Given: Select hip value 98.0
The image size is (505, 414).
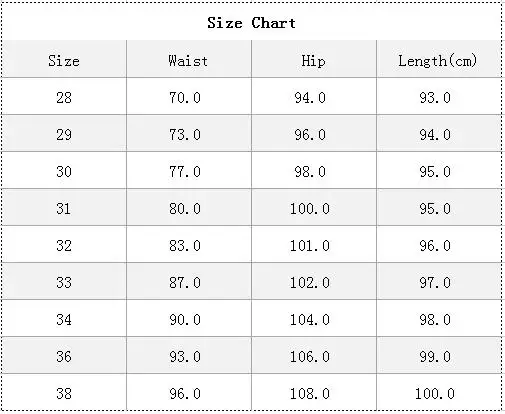Looking at the screenshot, I should (x=310, y=172).
